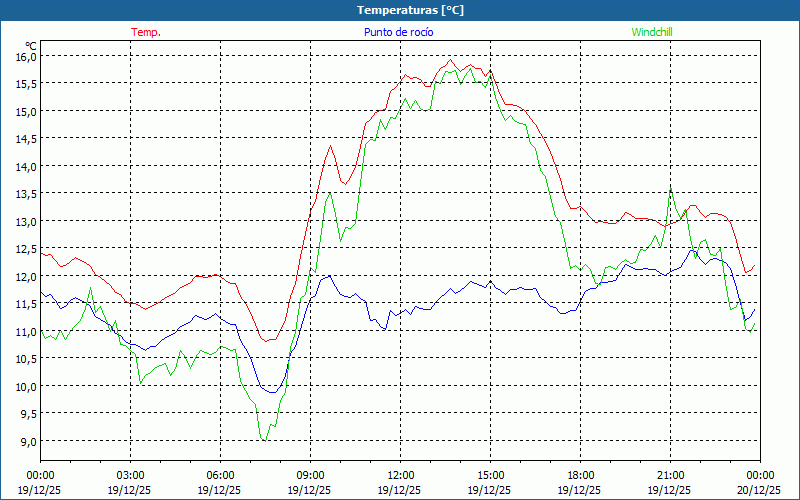Click the 03:00 time axis label

point(130,475)
